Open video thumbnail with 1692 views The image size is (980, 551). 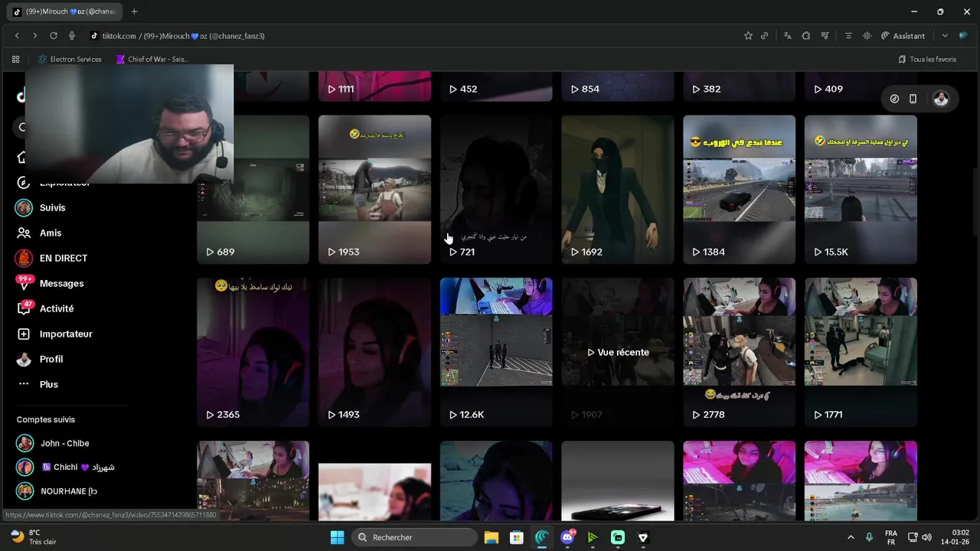618,189
